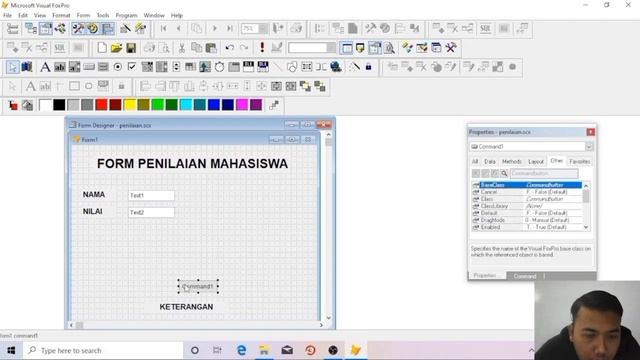Screen dimensions: 640x360
Task: Select the ClassLibrary property row
Action: pos(527,206)
